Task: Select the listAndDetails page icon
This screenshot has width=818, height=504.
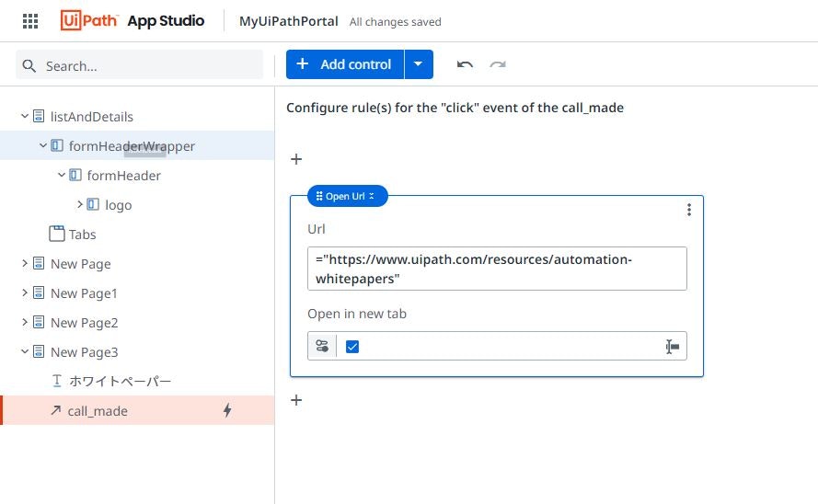Action: [39, 116]
